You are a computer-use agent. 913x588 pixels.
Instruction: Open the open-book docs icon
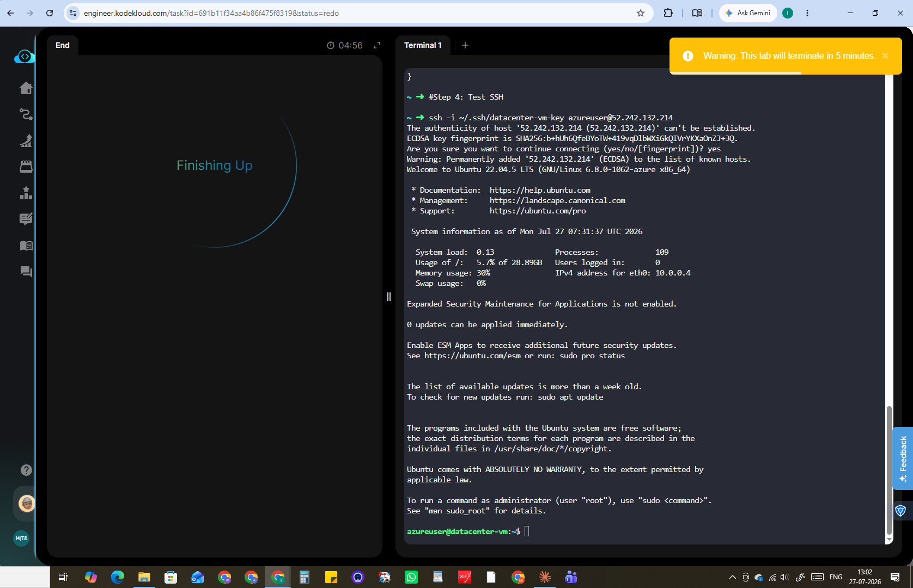click(26, 246)
